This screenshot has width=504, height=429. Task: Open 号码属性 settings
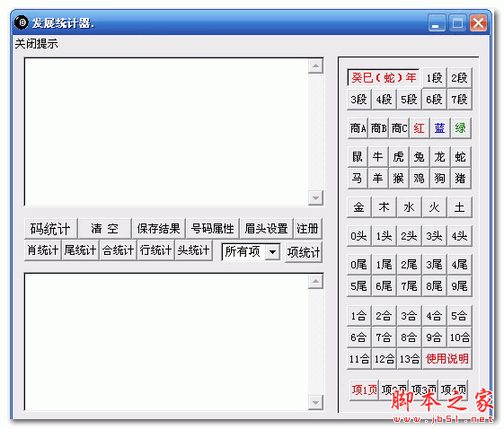pos(213,229)
